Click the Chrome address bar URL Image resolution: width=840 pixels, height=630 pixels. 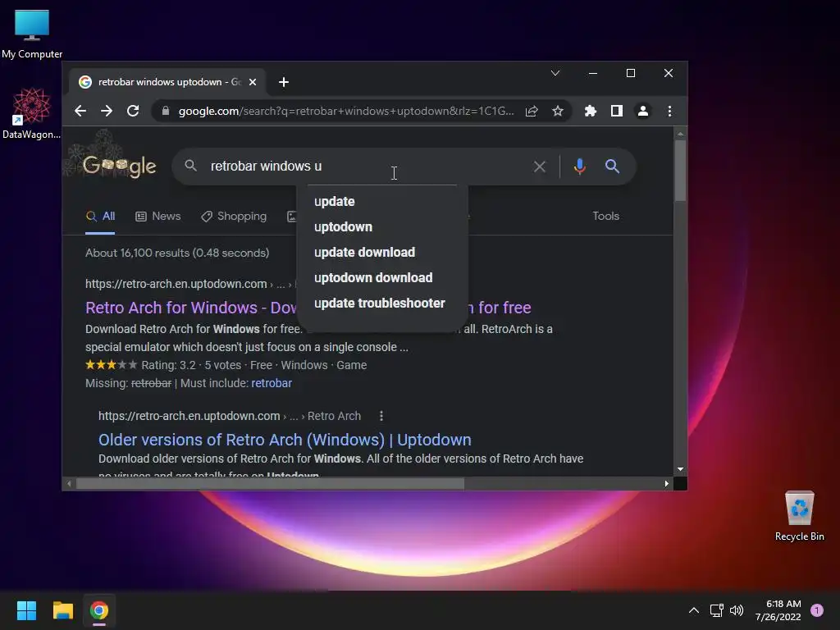point(346,111)
